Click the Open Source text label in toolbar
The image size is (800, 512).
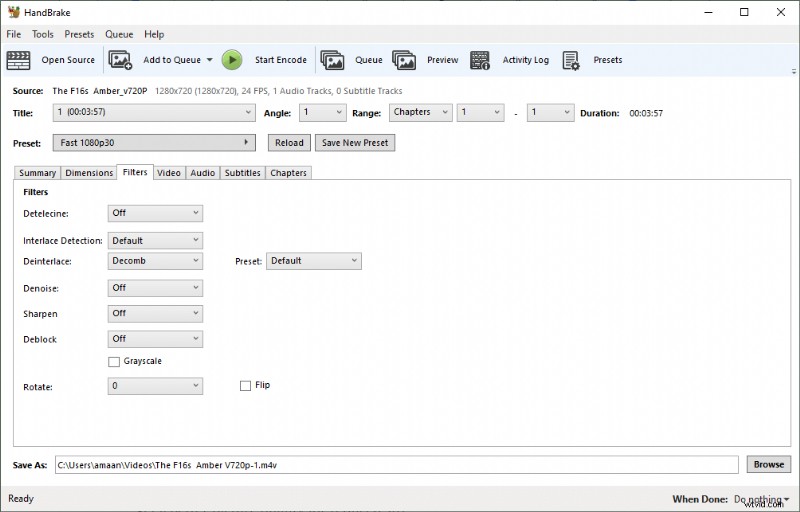coord(68,60)
